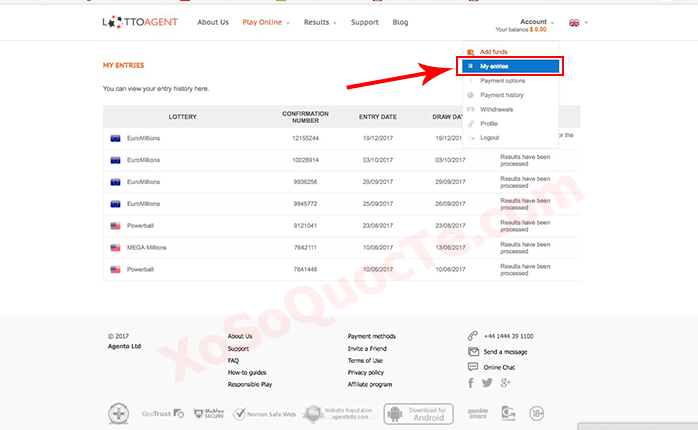Viewport: 698px width, 430px height.
Task: Open FAQ footer link
Action: (233, 361)
